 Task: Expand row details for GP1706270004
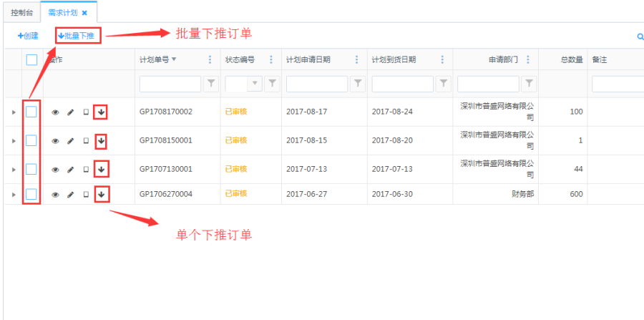point(13,194)
